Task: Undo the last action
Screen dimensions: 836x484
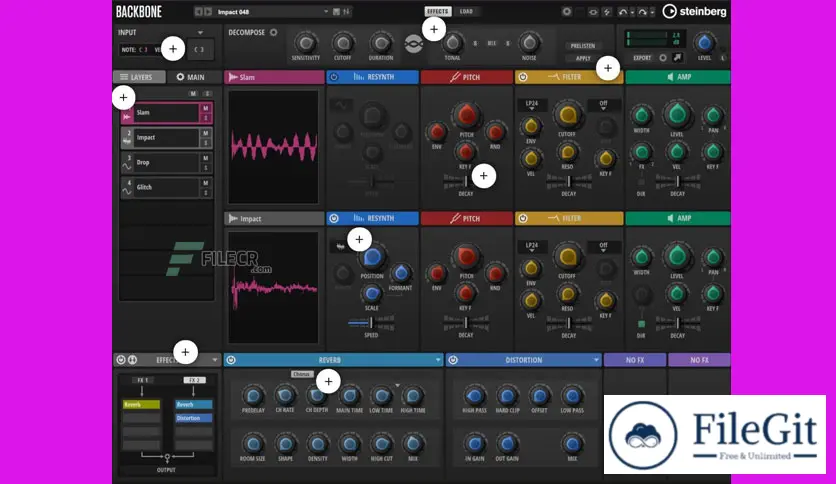Action: coord(622,12)
